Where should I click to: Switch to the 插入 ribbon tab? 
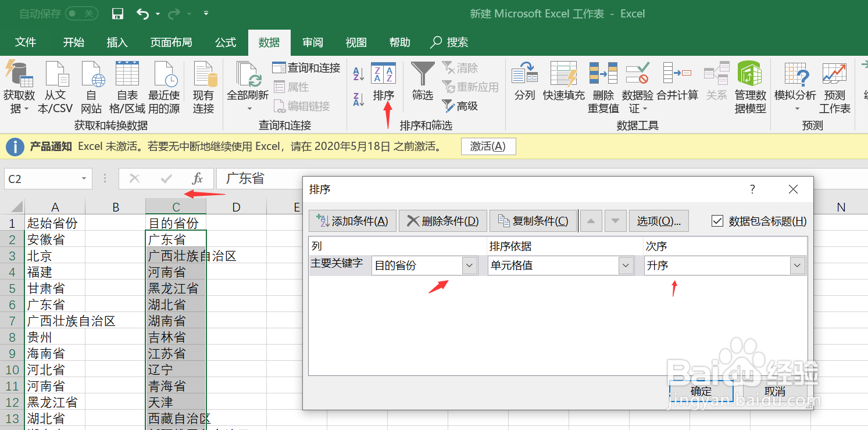(117, 42)
